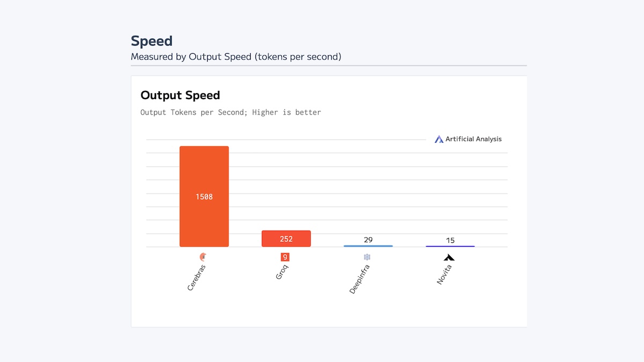Click the Cerebras provider logo icon
Screen dimensions: 644x362
203,257
